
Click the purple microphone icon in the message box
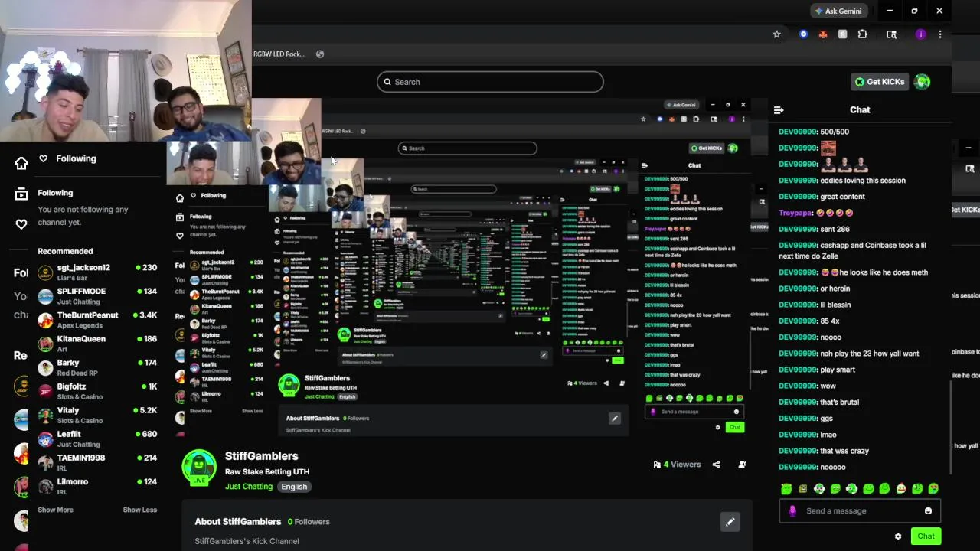[x=792, y=511]
